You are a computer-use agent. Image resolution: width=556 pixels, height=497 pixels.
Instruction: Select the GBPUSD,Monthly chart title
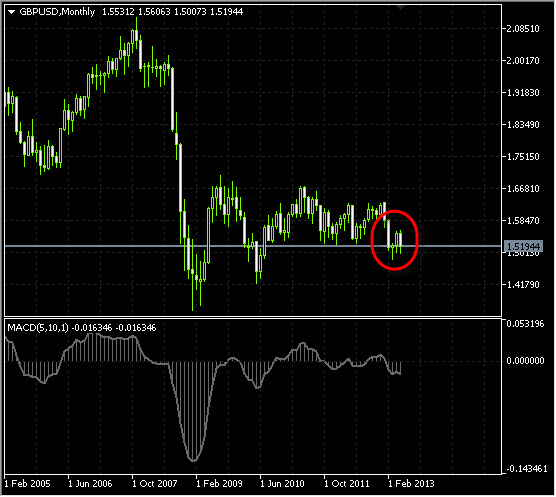click(57, 12)
